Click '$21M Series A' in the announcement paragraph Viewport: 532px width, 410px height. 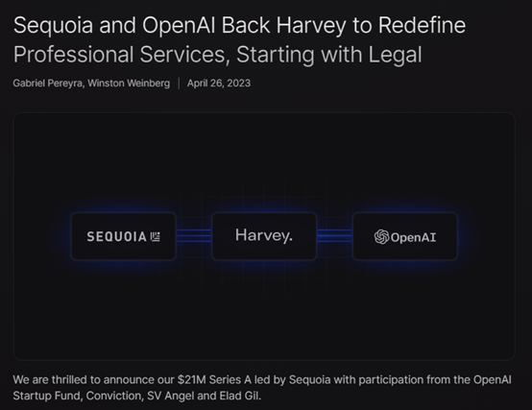(214, 379)
